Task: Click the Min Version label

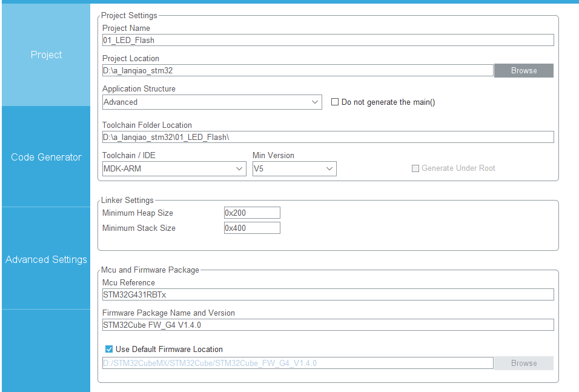Action: [273, 155]
